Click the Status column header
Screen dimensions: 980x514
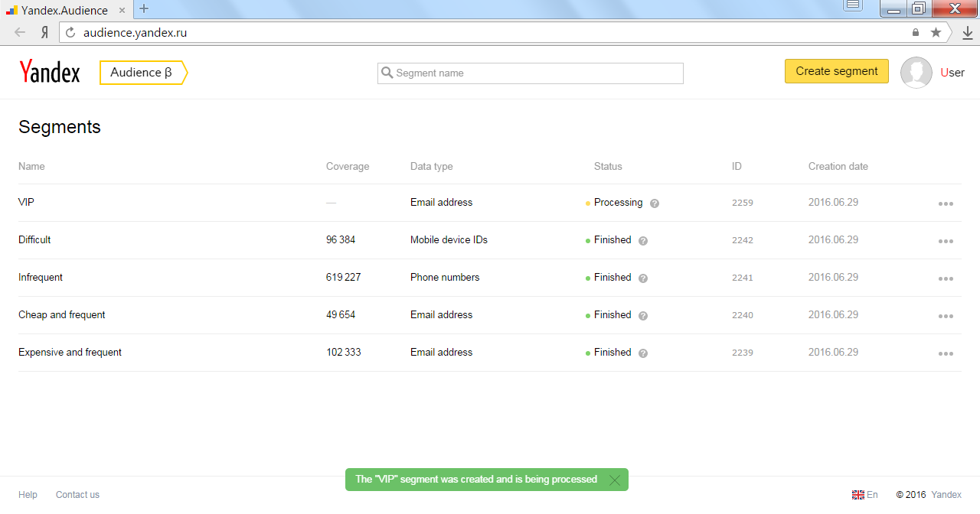608,166
